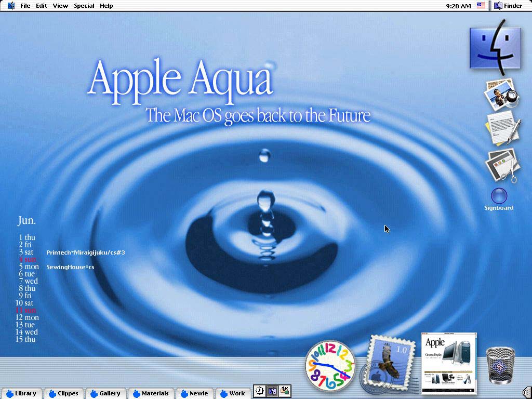Click the Control Strip collapse tab at the screen corner
Viewport: 532px width, 399px height.
[x=527, y=394]
